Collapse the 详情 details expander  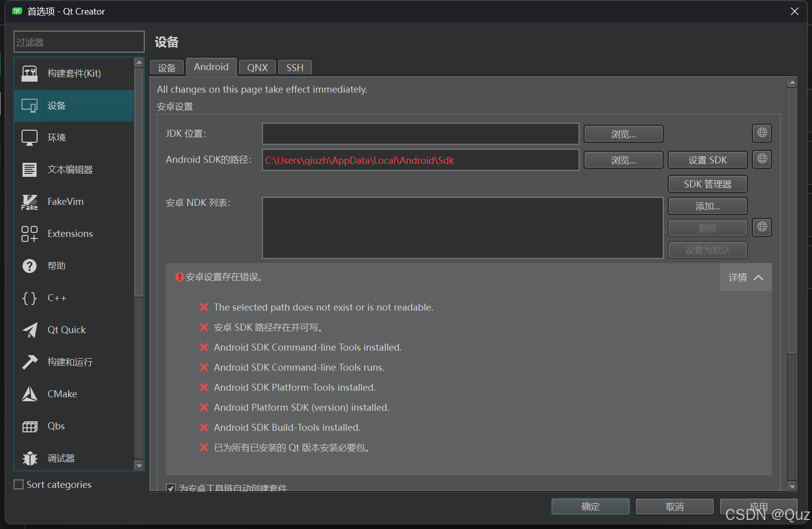pos(746,277)
